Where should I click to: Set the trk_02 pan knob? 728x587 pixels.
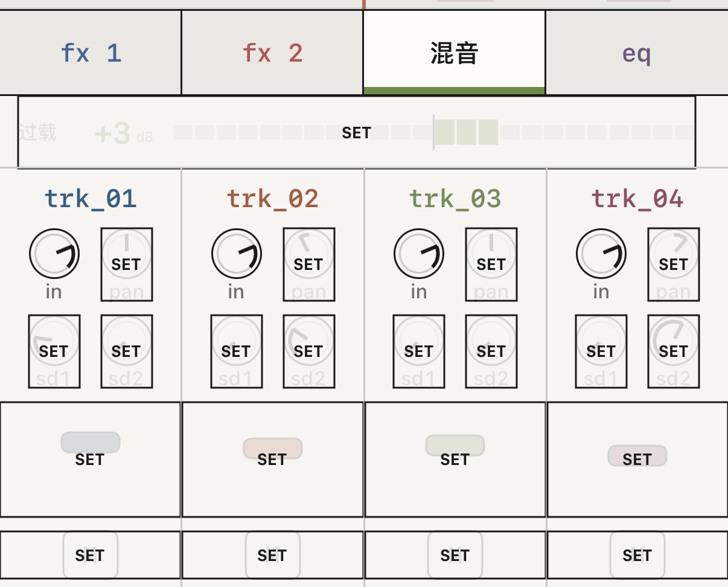[x=309, y=265]
